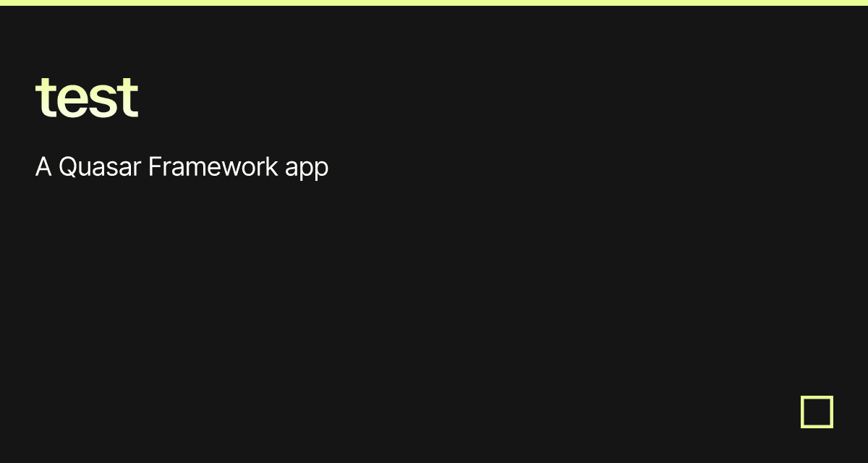Click the subtitle "A Quasar Framework app"
The image size is (868, 463).
coord(182,168)
